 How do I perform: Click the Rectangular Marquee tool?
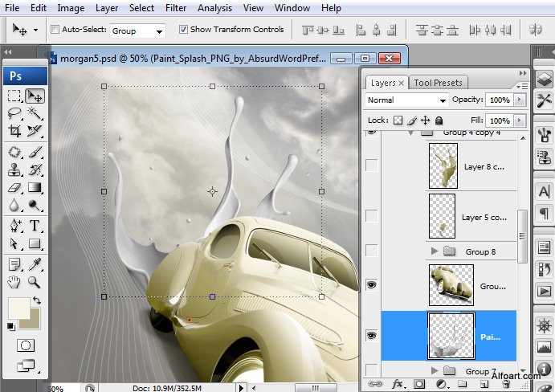point(14,96)
